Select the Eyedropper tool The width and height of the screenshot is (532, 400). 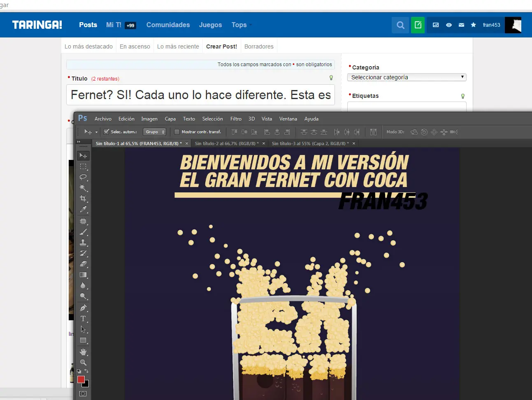click(83, 209)
